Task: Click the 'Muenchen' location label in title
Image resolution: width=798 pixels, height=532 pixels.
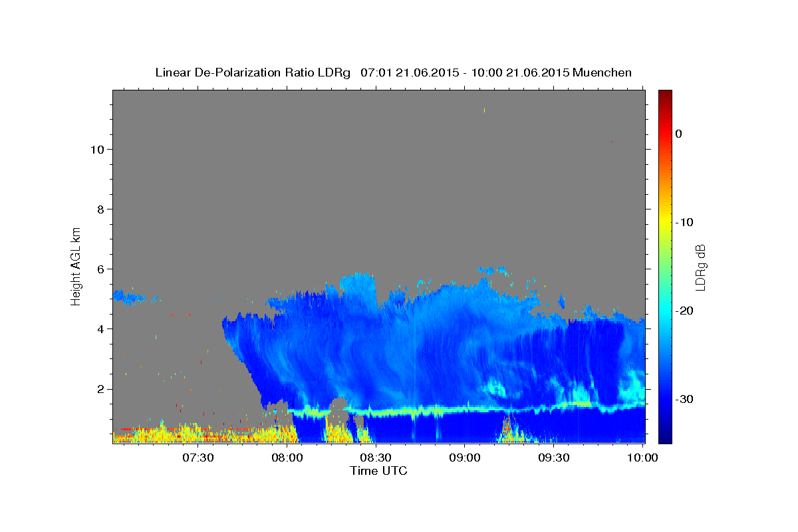Action: [603, 72]
